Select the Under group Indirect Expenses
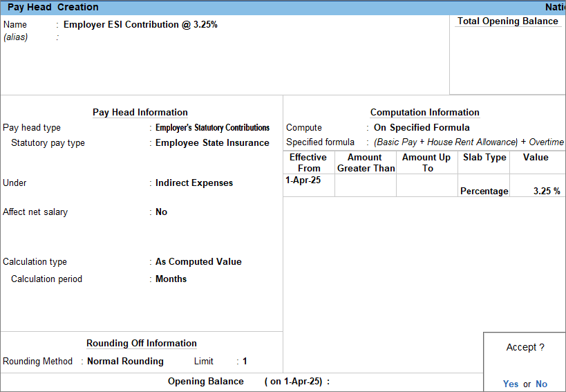The height and width of the screenshot is (392, 566). [194, 183]
